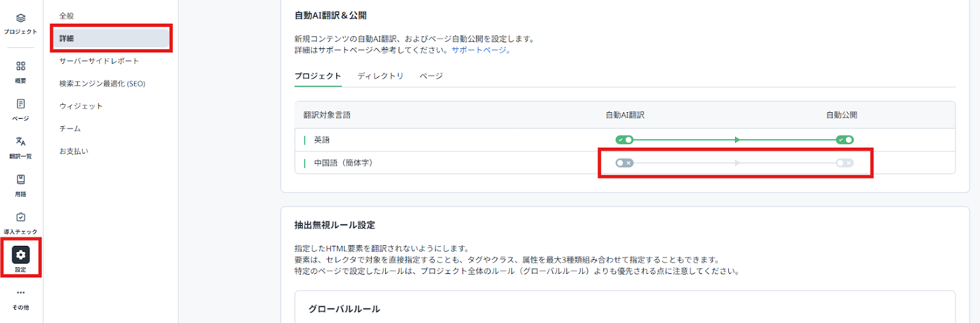This screenshot has height=323, width=980.
Task: Switch to the ページ tab in auto-translation
Action: (431, 76)
